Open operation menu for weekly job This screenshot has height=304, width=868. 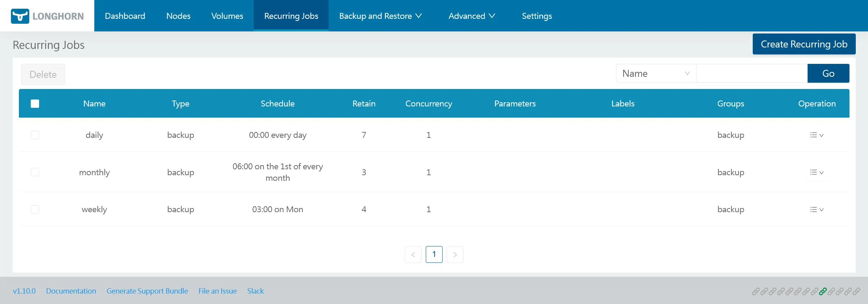[817, 209]
